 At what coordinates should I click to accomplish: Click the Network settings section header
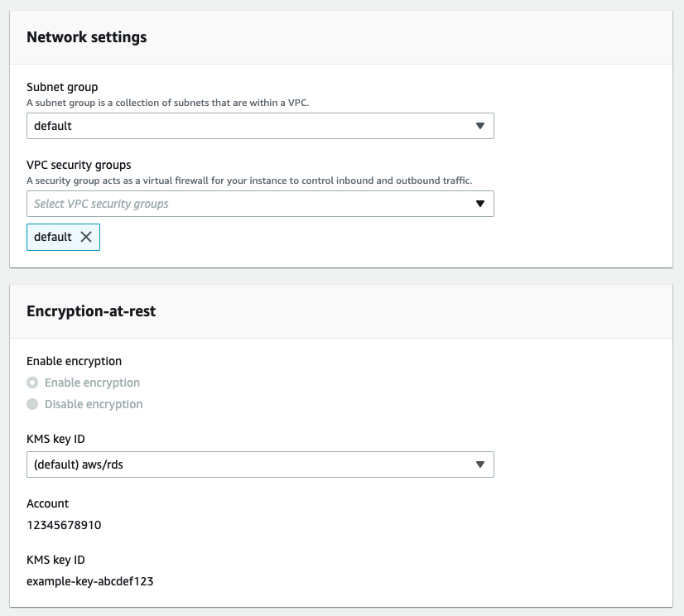pos(85,37)
